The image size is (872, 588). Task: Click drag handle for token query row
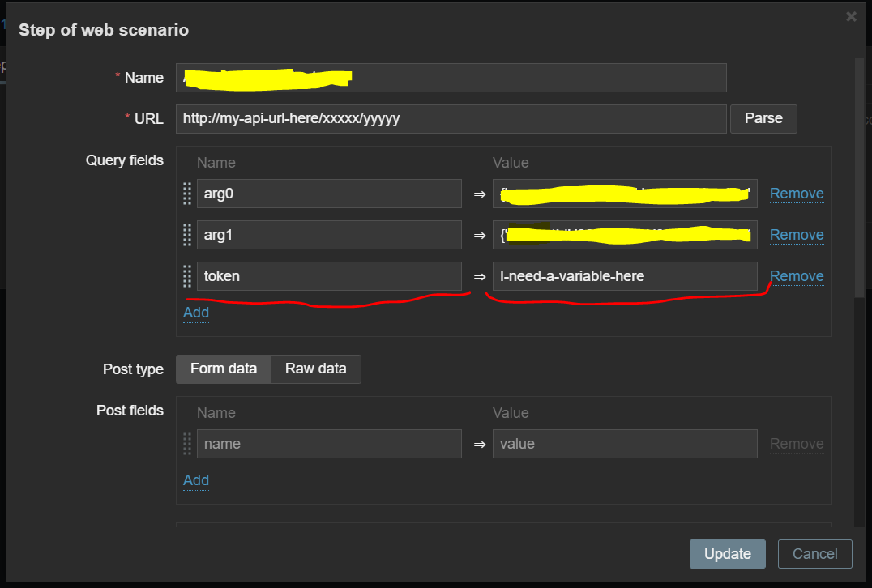187,276
